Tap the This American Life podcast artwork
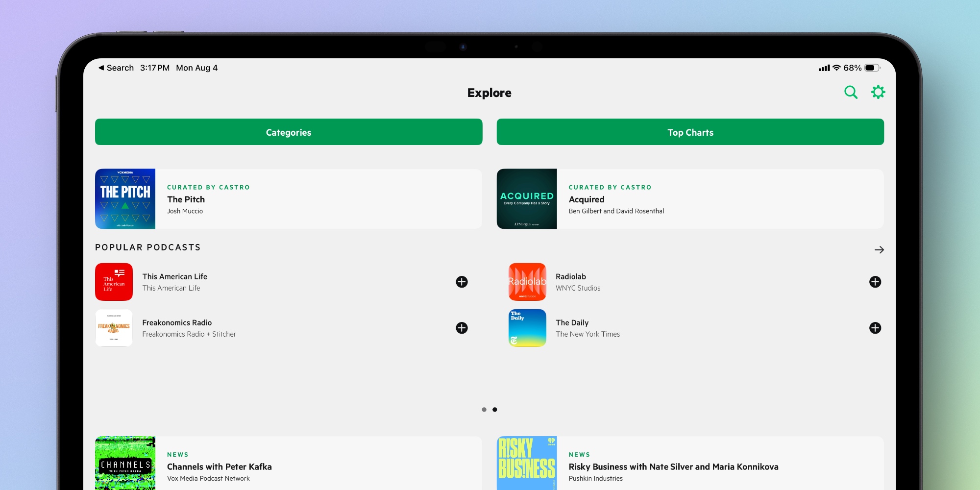This screenshot has width=980, height=490. click(x=114, y=282)
